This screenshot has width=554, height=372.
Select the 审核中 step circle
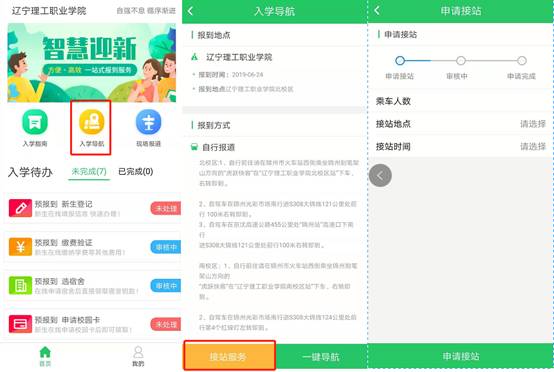[460, 61]
